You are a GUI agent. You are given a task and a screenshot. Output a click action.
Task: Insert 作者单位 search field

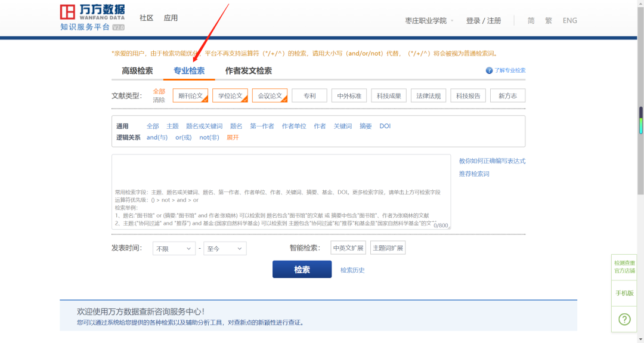pyautogui.click(x=294, y=126)
